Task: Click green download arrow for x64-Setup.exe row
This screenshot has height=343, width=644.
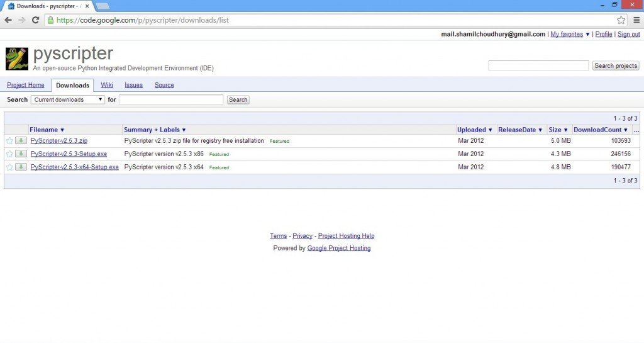Action: (x=21, y=167)
